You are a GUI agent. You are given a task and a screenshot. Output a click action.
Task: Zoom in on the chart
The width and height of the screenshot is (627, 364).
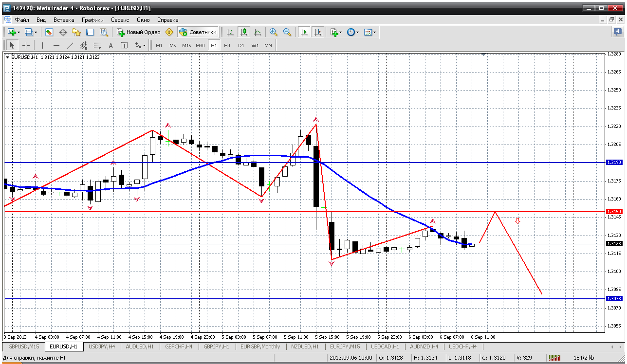pos(274,32)
